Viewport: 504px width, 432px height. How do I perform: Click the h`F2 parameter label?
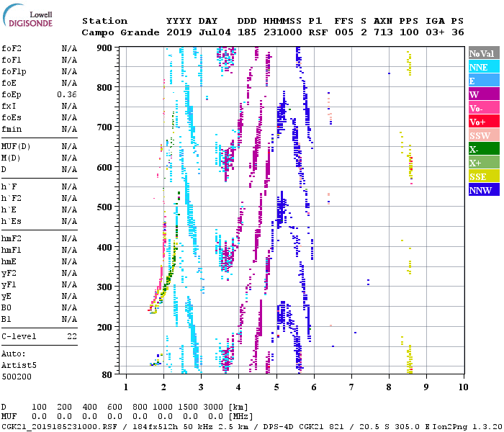(x=12, y=198)
